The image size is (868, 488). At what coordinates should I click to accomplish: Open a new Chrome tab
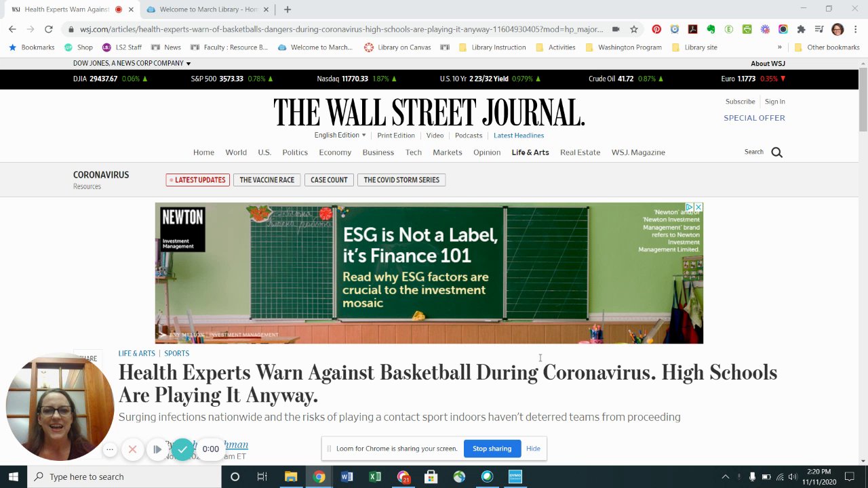(288, 9)
